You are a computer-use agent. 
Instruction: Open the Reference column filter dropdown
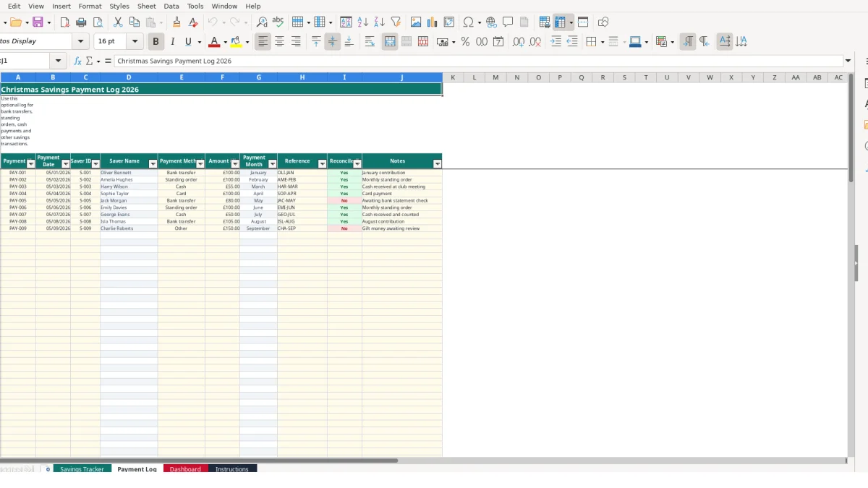323,164
